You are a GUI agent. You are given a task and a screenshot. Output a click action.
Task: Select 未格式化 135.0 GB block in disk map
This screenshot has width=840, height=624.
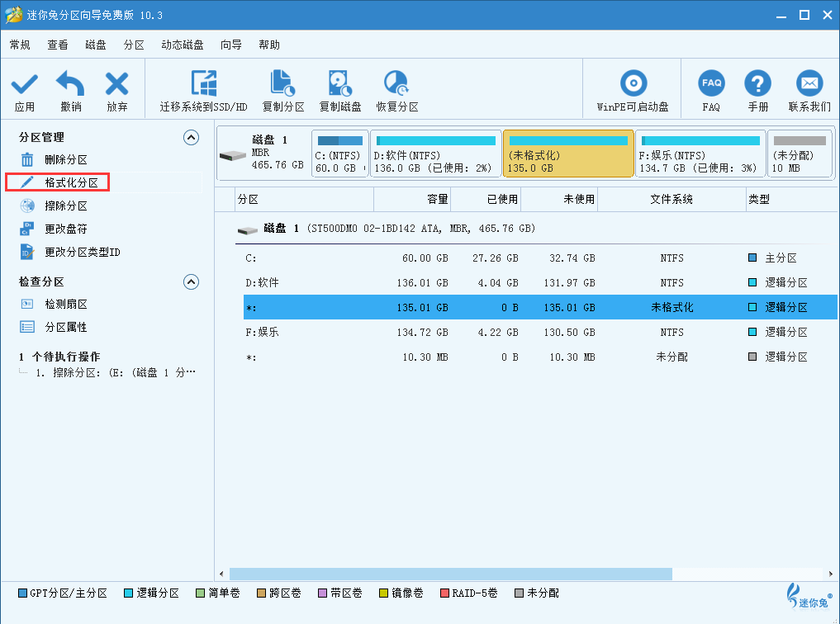tap(568, 154)
